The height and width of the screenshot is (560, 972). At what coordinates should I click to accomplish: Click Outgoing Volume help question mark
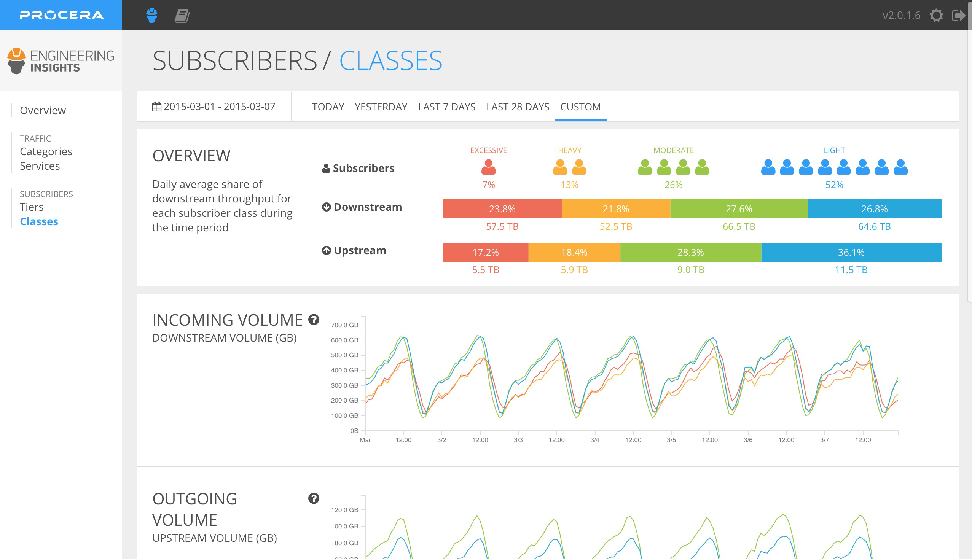click(x=314, y=498)
